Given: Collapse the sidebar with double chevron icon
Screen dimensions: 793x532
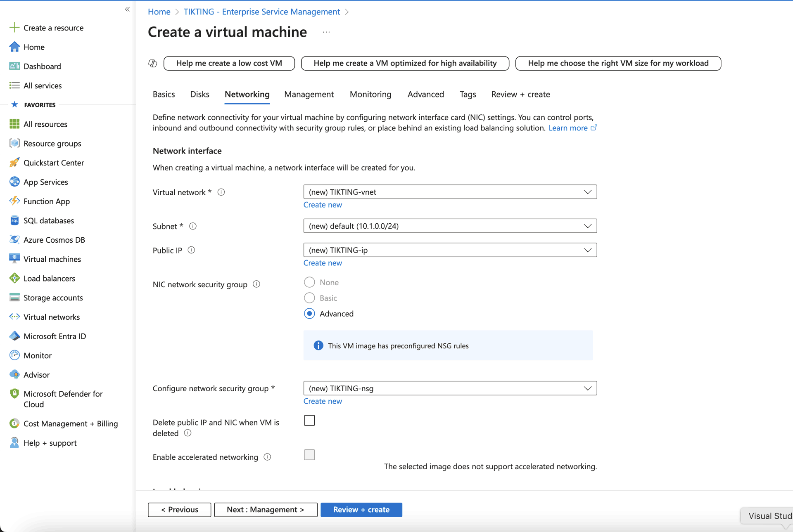Looking at the screenshot, I should tap(127, 9).
